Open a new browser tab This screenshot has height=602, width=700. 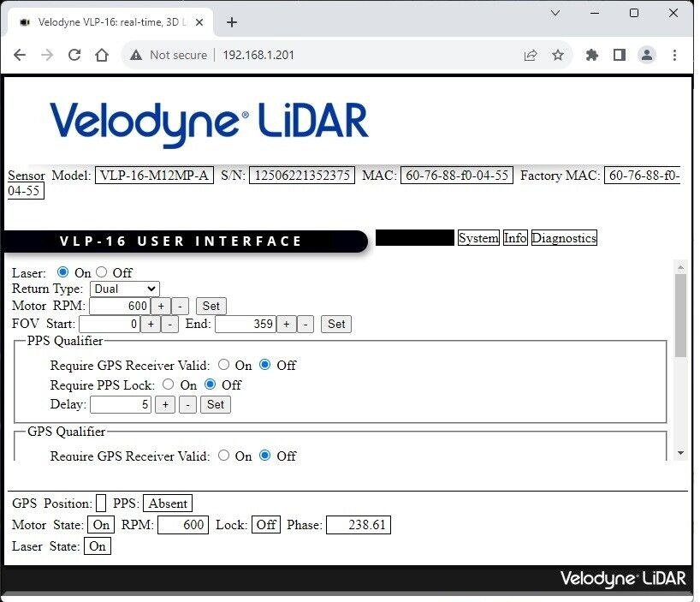point(232,22)
